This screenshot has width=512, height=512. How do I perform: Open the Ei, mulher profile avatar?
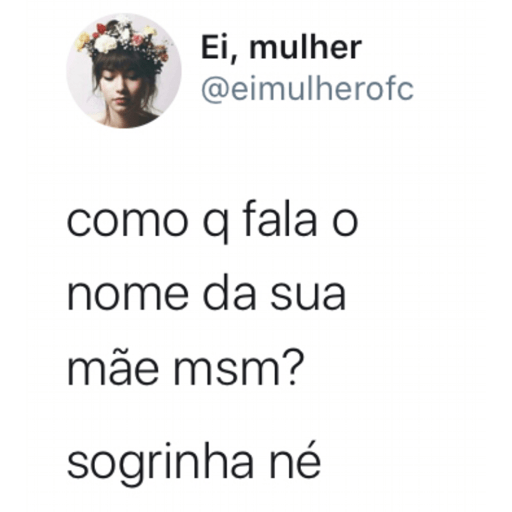(124, 71)
